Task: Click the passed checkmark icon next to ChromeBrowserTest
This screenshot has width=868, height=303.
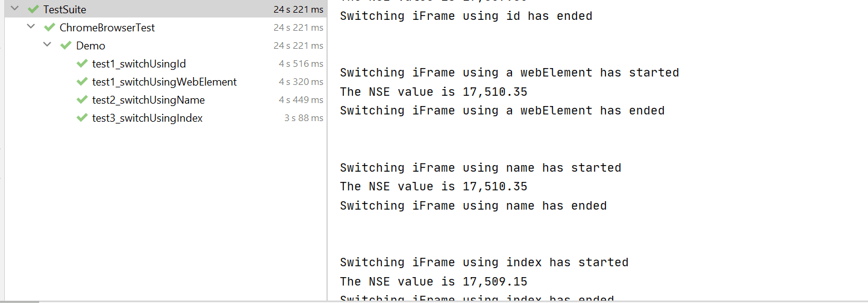Action: [49, 28]
